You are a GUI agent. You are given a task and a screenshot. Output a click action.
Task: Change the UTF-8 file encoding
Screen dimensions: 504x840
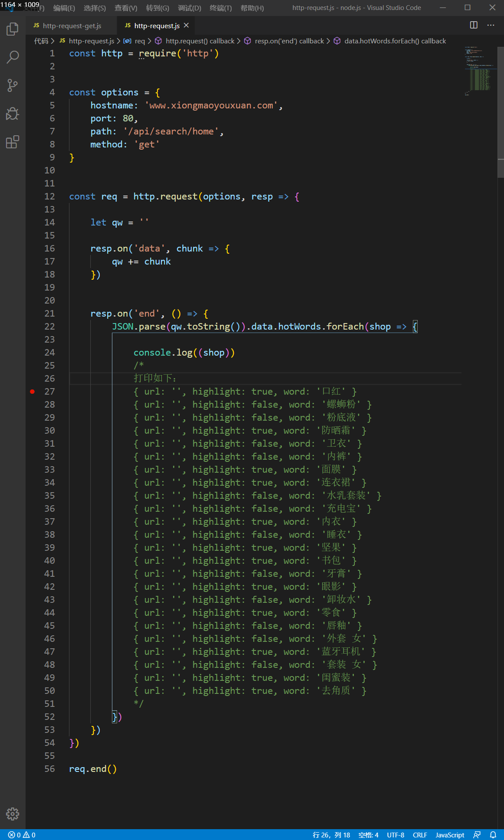pos(396,835)
